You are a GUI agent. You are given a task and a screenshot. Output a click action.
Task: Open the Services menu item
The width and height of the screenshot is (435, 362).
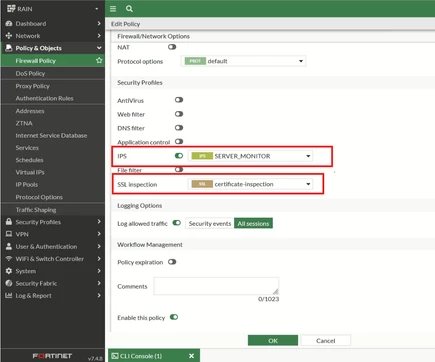53,148
